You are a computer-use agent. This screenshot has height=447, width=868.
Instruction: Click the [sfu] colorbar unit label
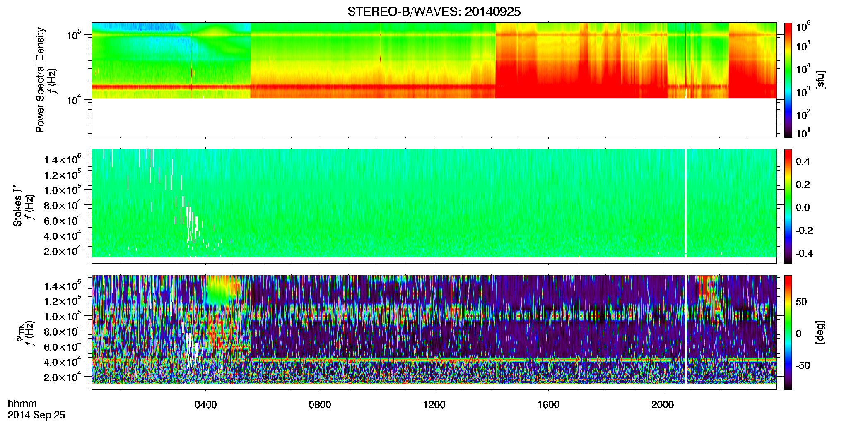820,80
